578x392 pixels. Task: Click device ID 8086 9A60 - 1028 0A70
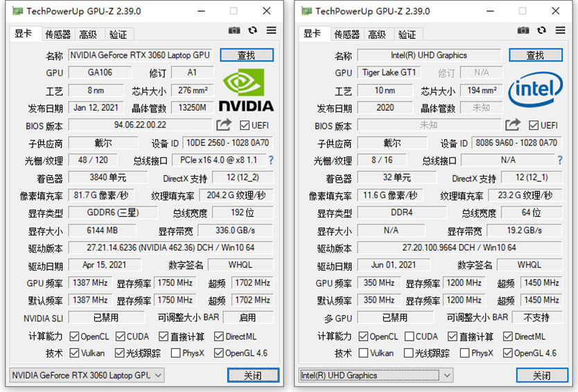tap(517, 143)
